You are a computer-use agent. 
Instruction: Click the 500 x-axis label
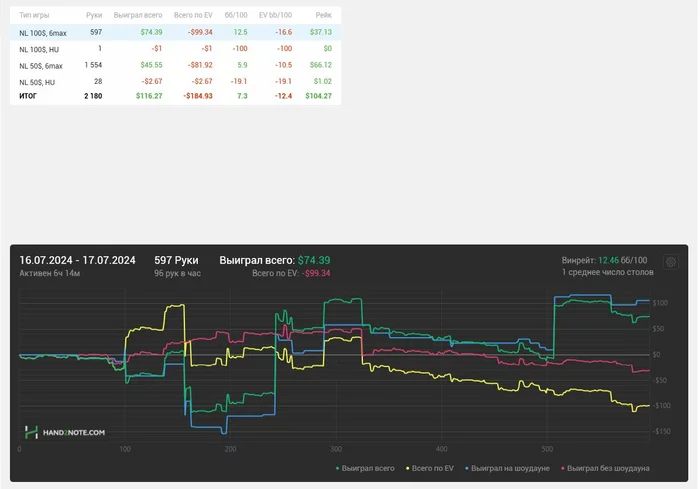click(547, 449)
